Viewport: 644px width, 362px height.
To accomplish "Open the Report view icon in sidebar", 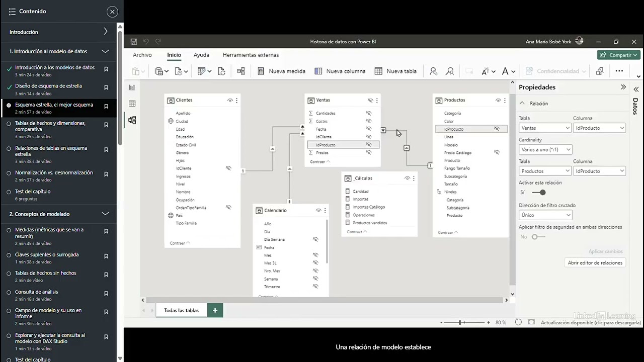I will point(132,87).
